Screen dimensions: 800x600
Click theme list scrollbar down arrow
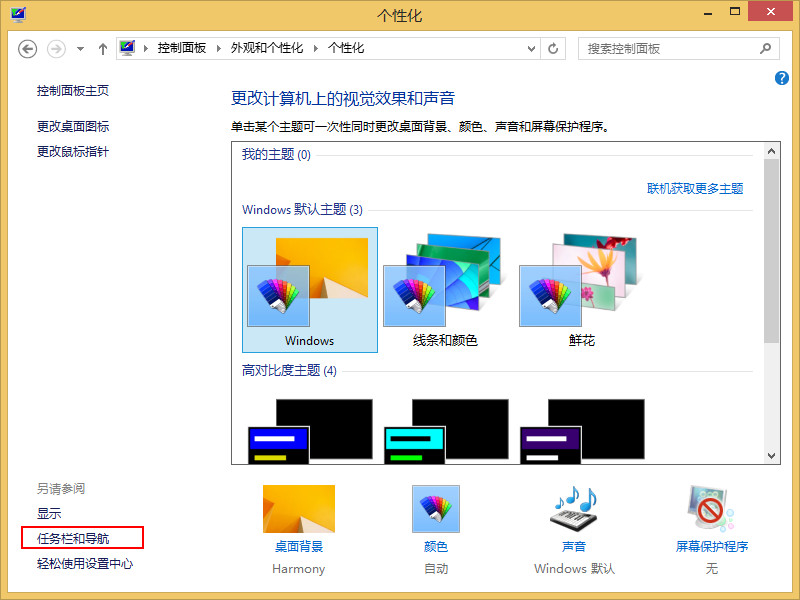[x=771, y=456]
